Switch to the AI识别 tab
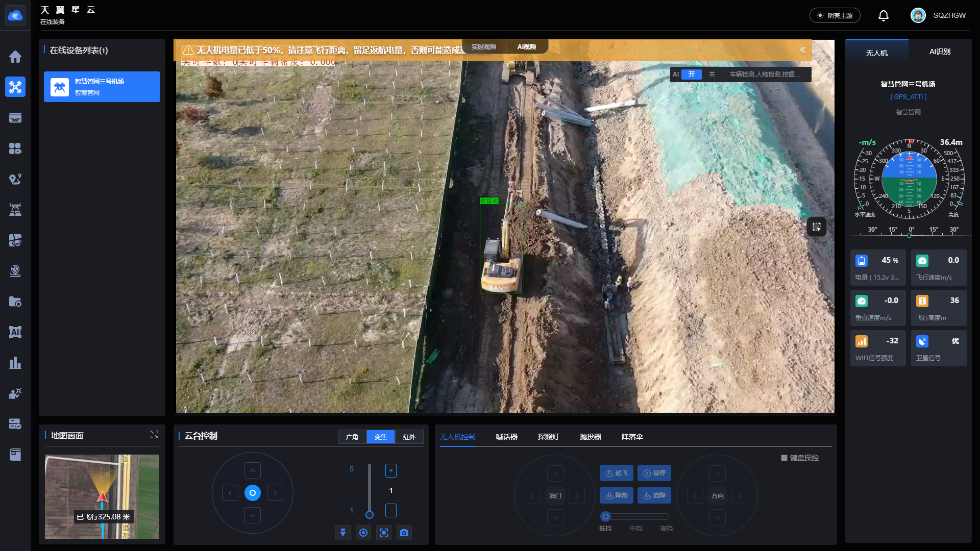The width and height of the screenshot is (980, 551). point(939,52)
